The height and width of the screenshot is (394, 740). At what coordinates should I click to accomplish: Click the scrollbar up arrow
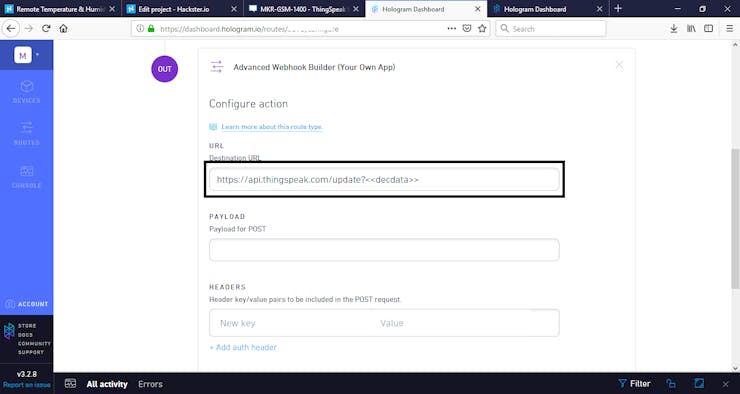coord(735,45)
